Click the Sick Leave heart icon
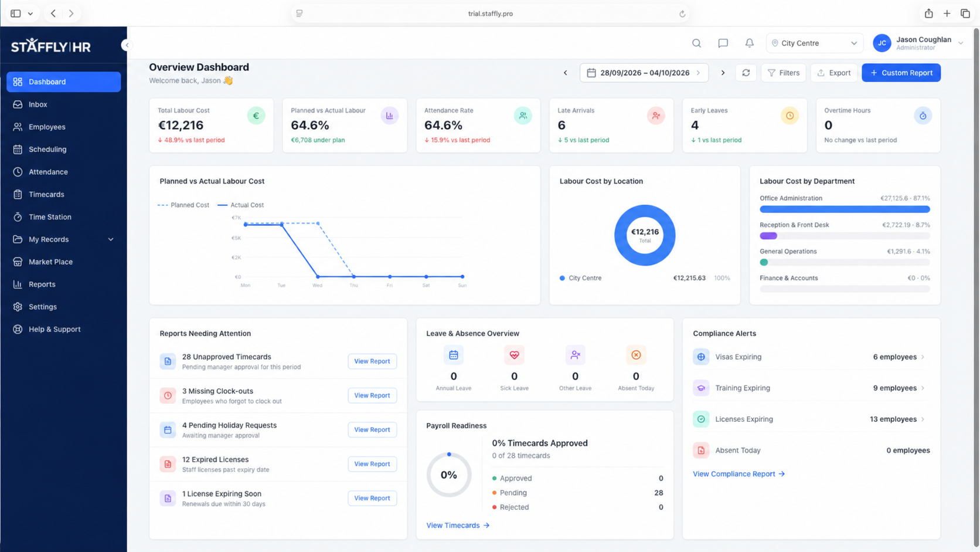This screenshot has height=552, width=980. pos(514,355)
